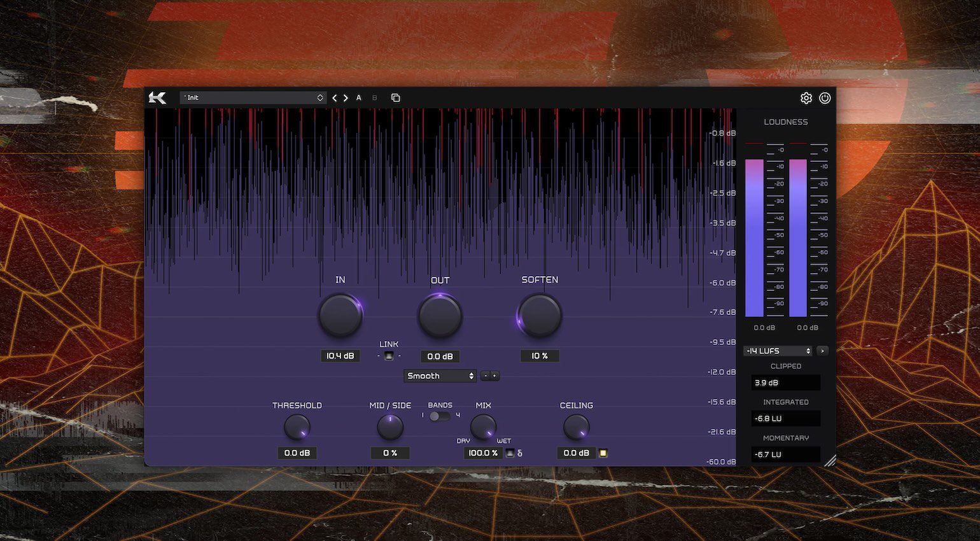Viewport: 980px width, 541px height.
Task: Click the IN gain knob
Action: [340, 316]
